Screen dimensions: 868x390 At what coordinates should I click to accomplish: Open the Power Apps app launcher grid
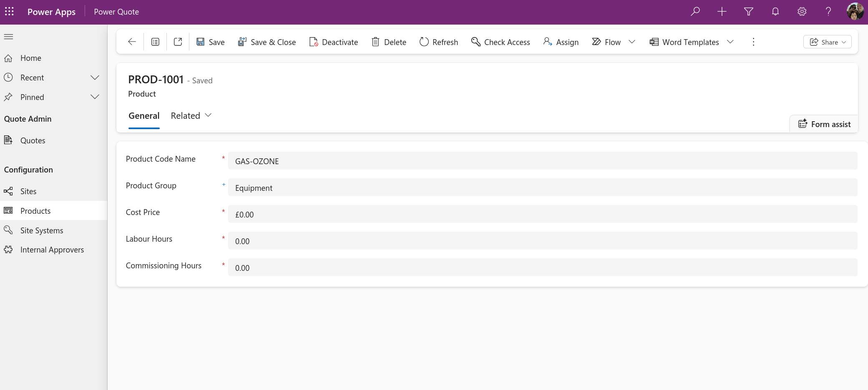coord(9,11)
